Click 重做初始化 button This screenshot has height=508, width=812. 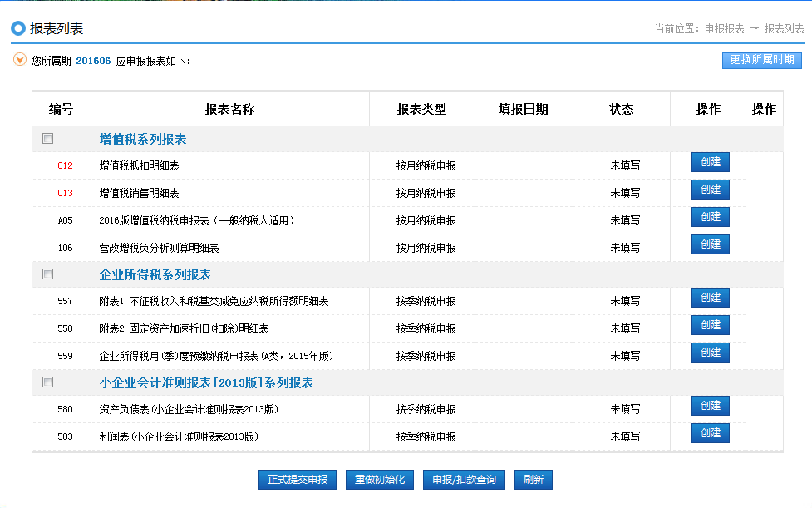click(x=380, y=480)
